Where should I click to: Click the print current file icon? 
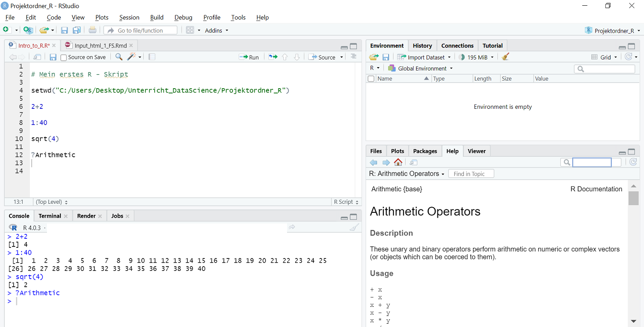point(92,30)
